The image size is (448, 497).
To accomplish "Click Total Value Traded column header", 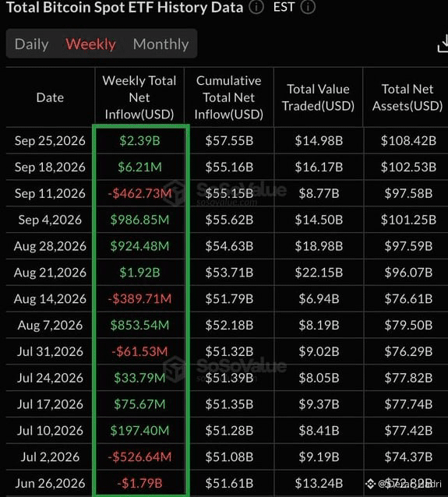I will [x=318, y=97].
